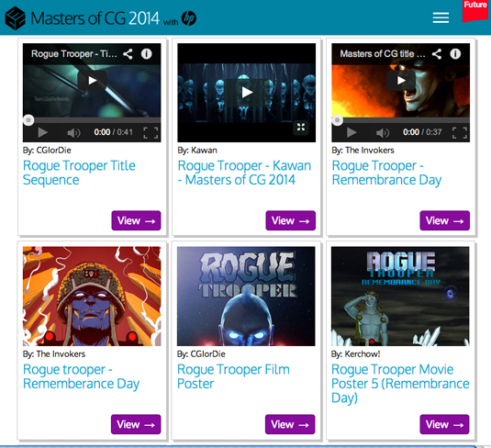Click 'By: CGIorDie' under Film Poster image
Screen dimensions: 491x448
201,354
